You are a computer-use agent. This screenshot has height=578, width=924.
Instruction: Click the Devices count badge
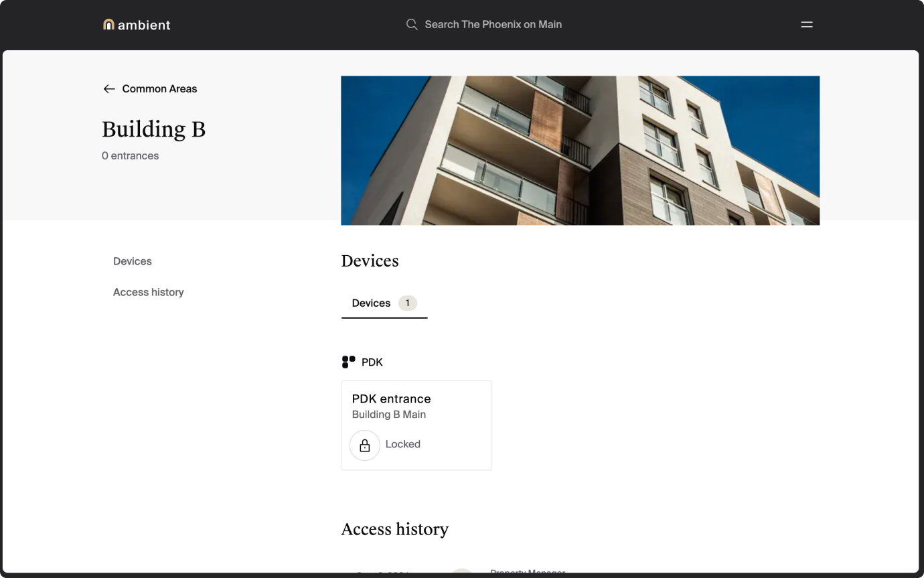(x=407, y=303)
